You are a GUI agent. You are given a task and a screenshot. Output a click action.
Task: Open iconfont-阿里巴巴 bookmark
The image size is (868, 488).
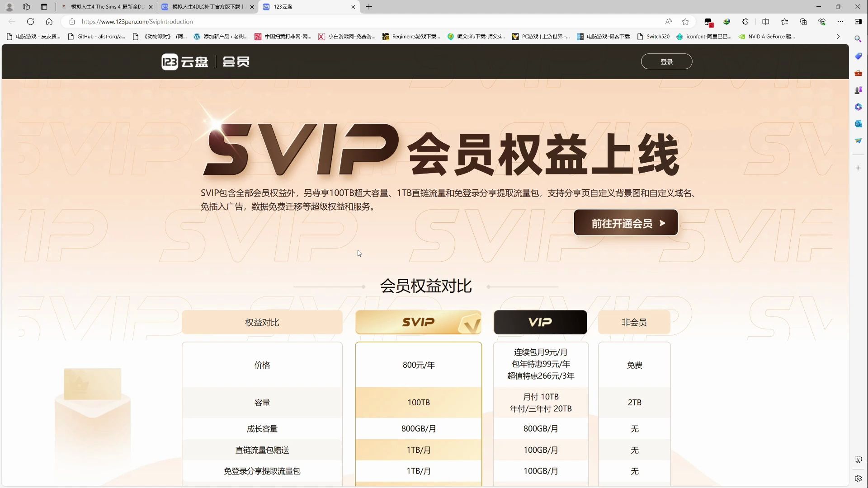click(704, 37)
